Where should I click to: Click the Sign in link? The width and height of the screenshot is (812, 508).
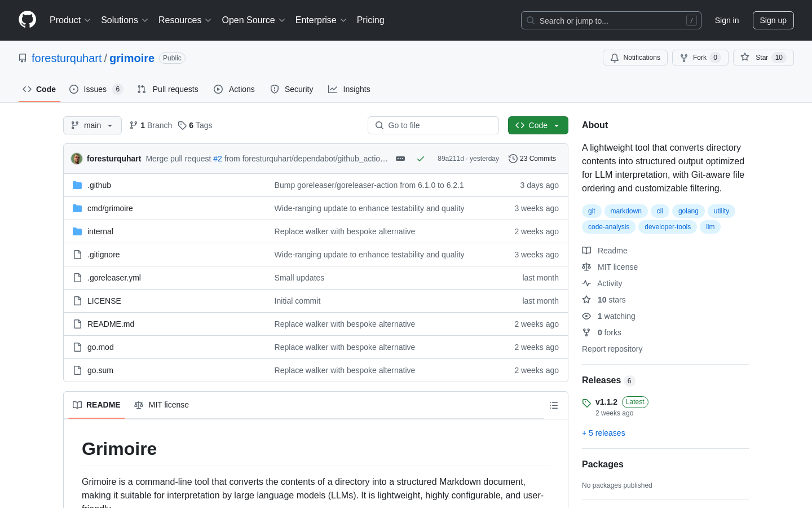[x=727, y=20]
